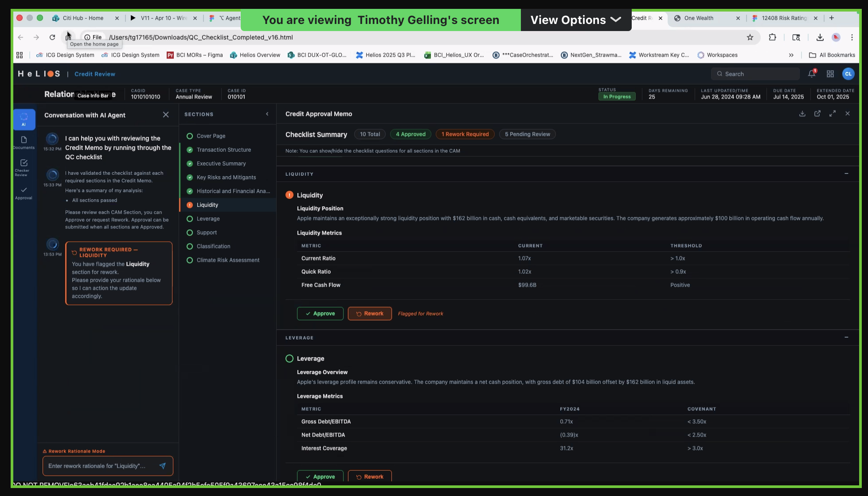The image size is (868, 496).
Task: Switch to the Citi Hub - Home tab
Action: (84, 18)
